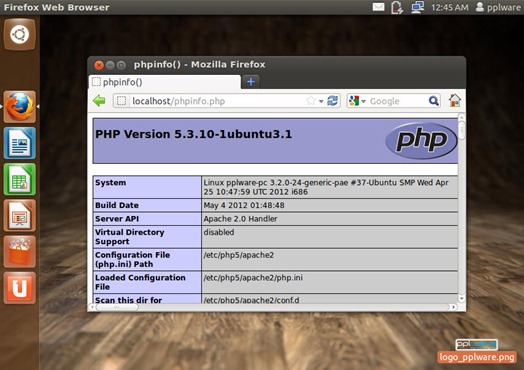Click the logo_pplware.png desktop file

click(477, 351)
